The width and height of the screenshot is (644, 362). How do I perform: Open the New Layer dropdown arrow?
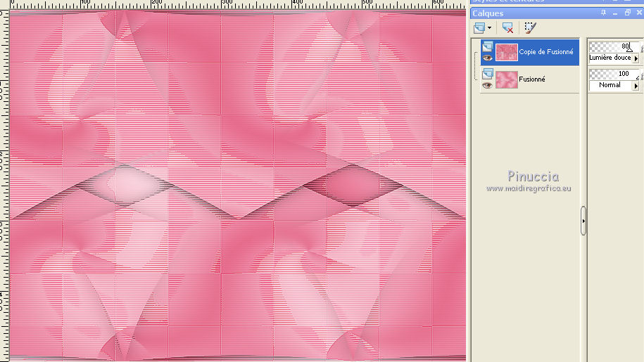(x=489, y=28)
